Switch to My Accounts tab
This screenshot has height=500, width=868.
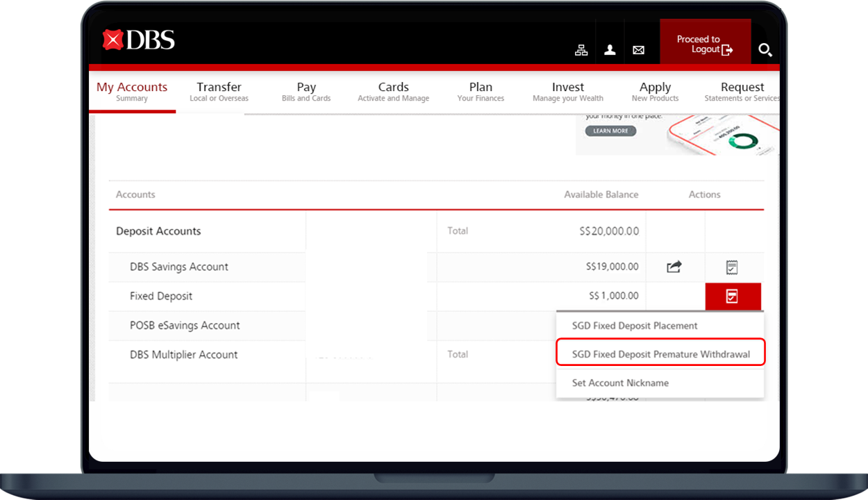132,91
